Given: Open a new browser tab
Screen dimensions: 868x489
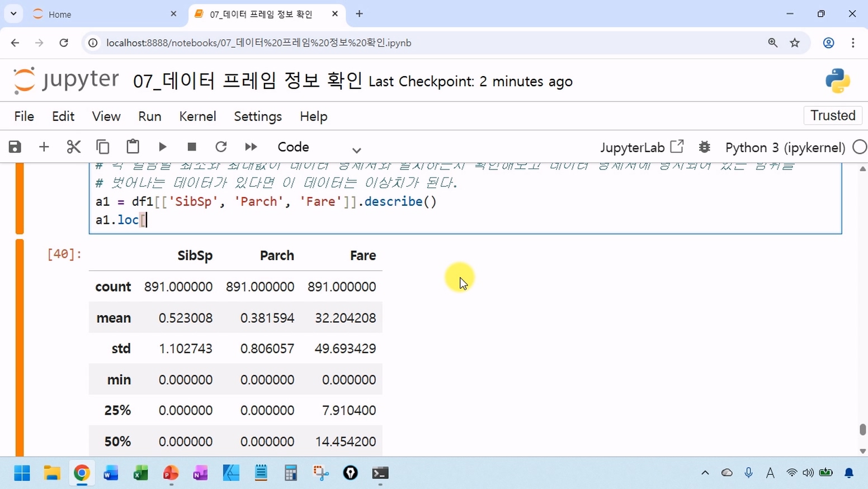Looking at the screenshot, I should (x=359, y=14).
